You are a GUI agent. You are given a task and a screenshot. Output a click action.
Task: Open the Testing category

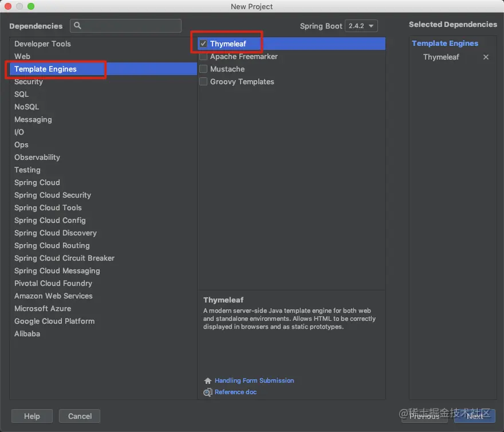click(103, 170)
